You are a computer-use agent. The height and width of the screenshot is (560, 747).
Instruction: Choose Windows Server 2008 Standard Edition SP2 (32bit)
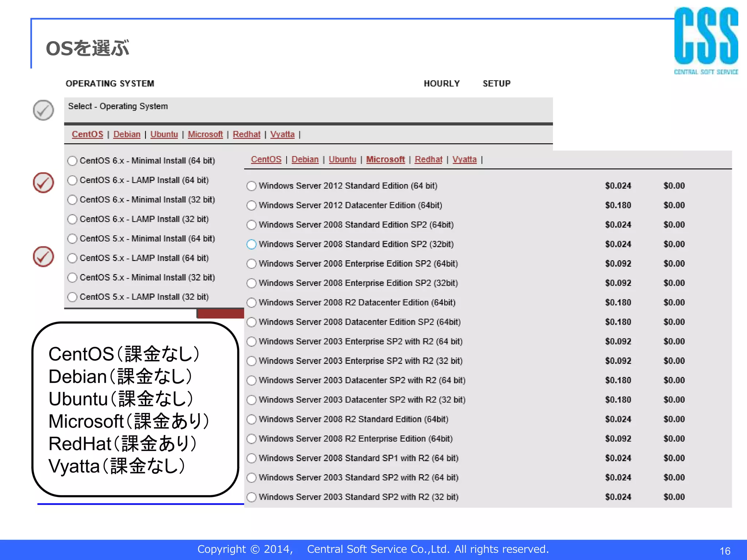coord(251,244)
